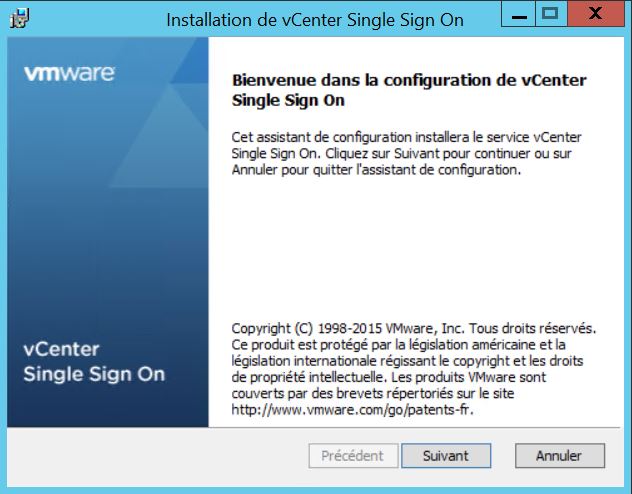Click the grey footer area left of Précédent
This screenshot has height=494, width=632.
pos(150,456)
